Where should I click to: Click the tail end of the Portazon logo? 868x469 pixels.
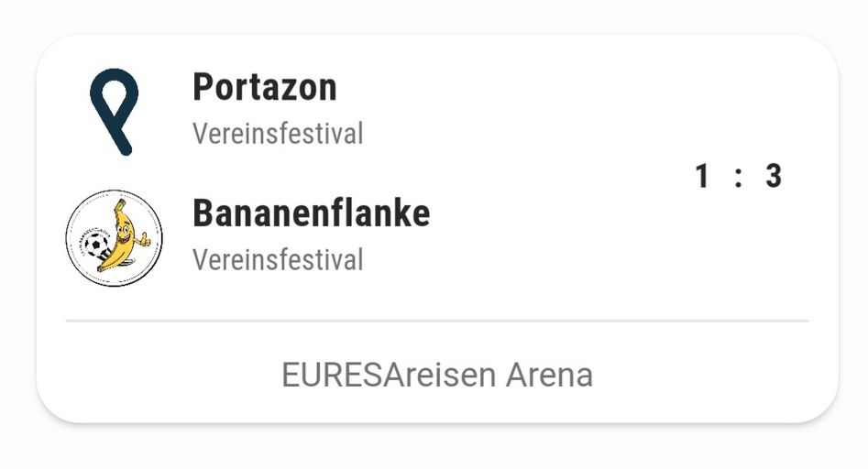tap(124, 147)
